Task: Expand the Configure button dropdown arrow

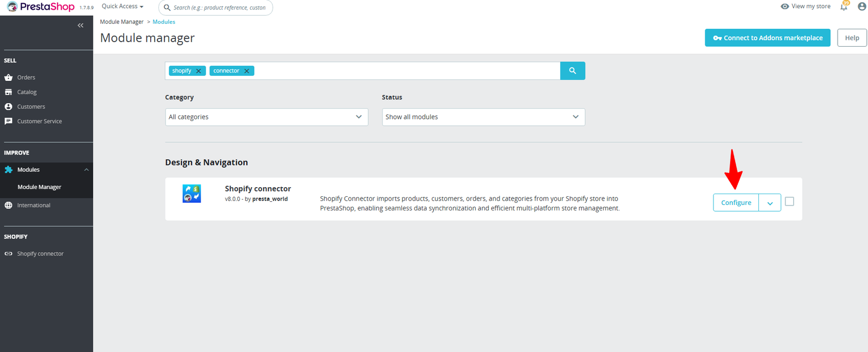Action: click(770, 203)
